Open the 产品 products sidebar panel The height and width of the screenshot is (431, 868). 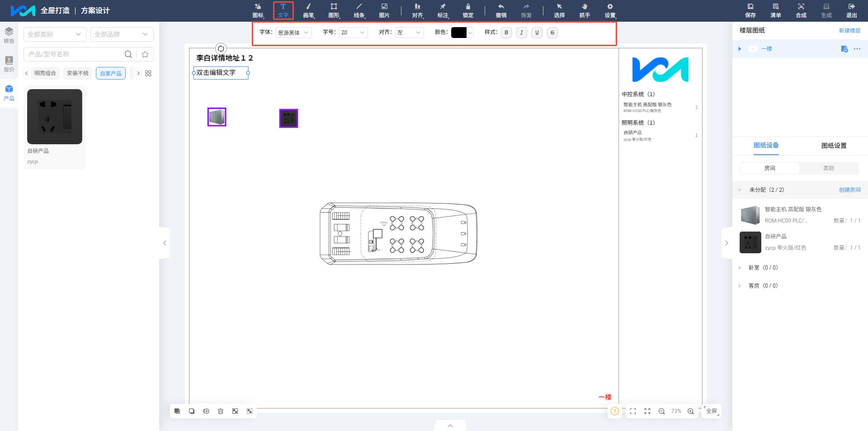[x=9, y=93]
